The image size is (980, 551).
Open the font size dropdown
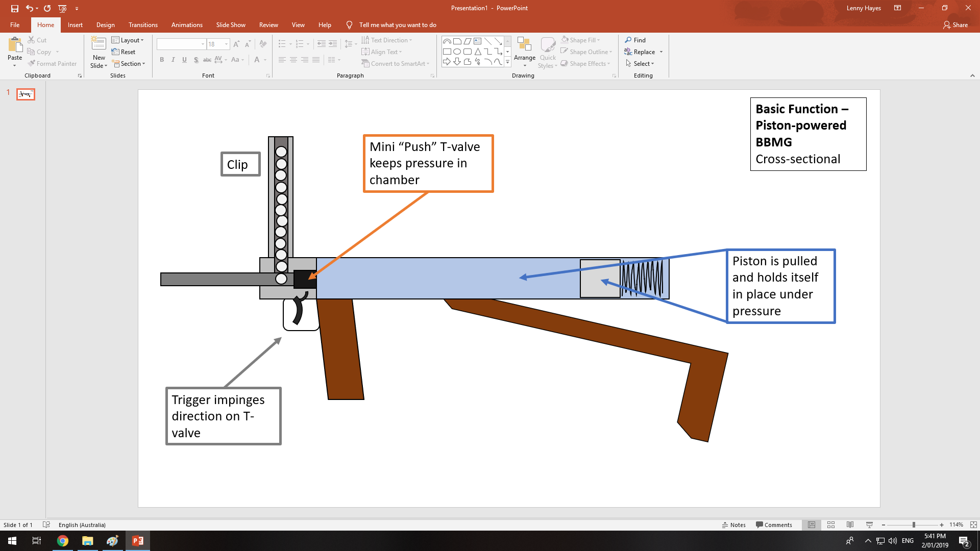[x=227, y=44]
